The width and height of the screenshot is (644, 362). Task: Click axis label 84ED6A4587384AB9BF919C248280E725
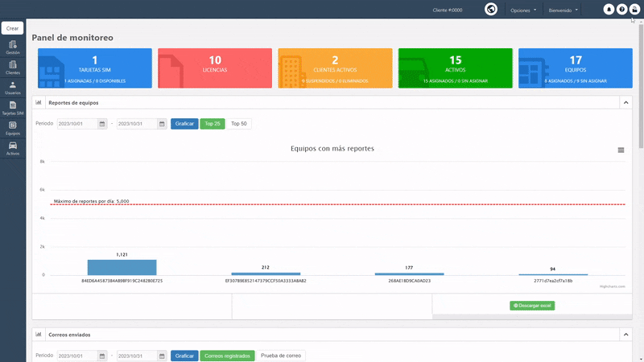pyautogui.click(x=122, y=281)
